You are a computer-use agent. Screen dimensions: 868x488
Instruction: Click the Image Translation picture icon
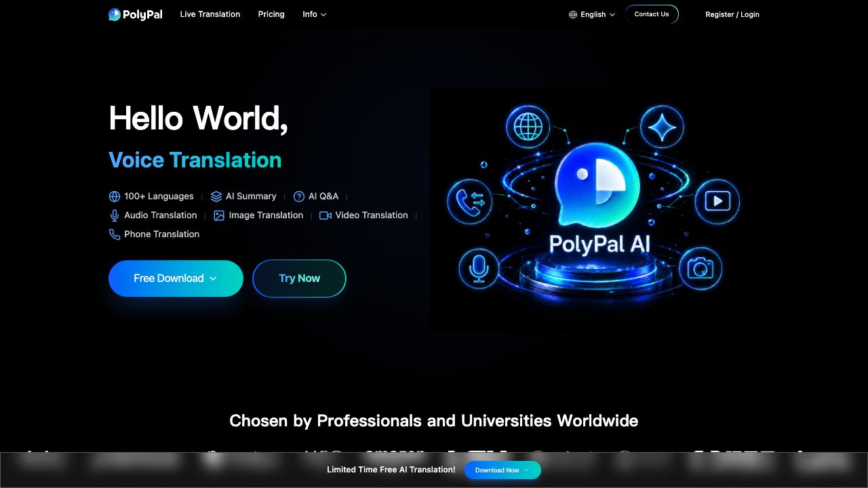[x=219, y=216]
